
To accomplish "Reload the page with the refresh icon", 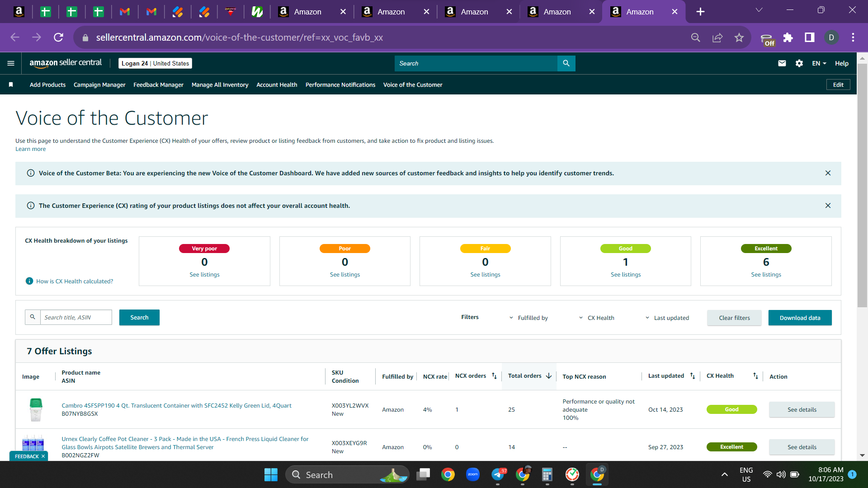I will tap(58, 38).
